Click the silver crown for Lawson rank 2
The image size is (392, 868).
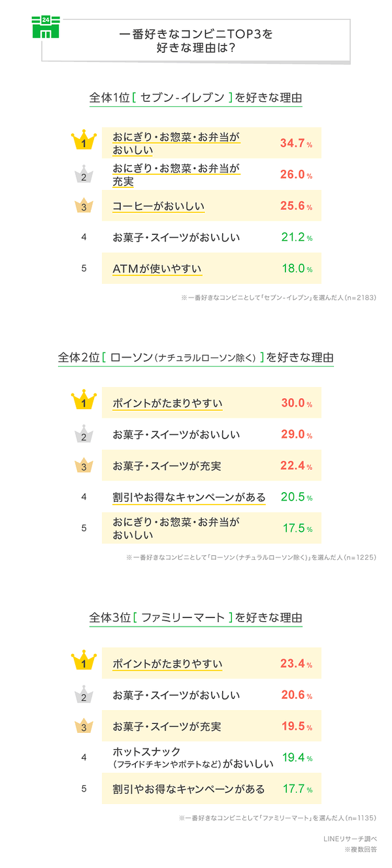84,434
